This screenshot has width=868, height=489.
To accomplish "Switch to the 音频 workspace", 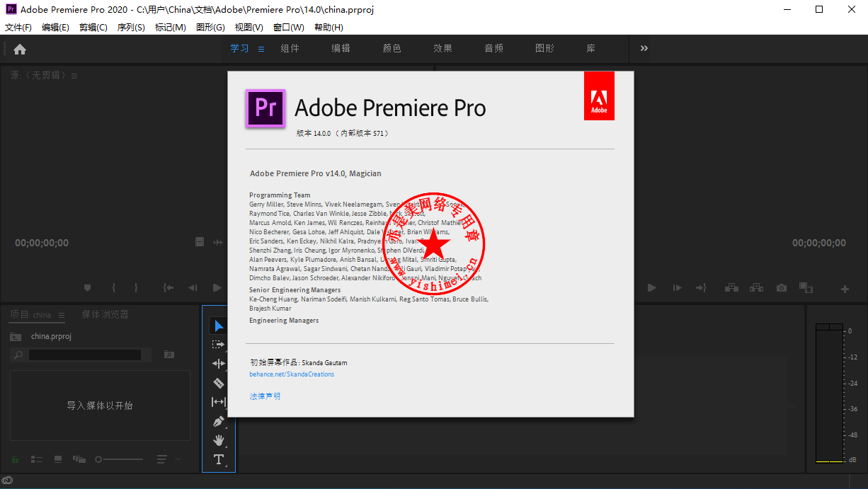I will coord(494,48).
